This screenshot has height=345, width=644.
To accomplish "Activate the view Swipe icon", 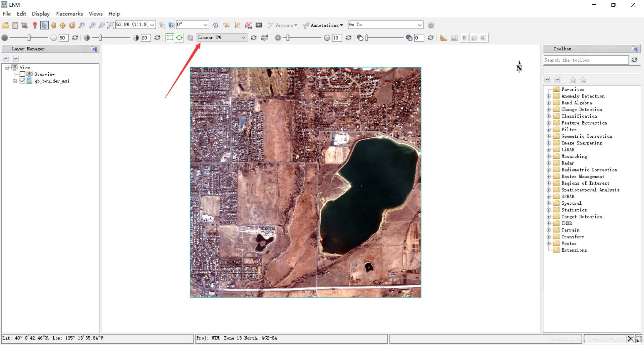I will pos(484,38).
